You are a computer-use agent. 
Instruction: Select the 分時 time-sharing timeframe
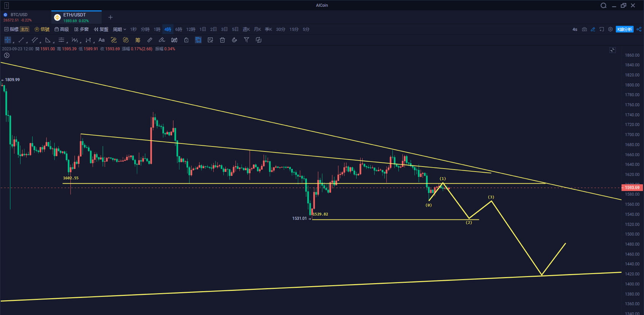tap(145, 29)
